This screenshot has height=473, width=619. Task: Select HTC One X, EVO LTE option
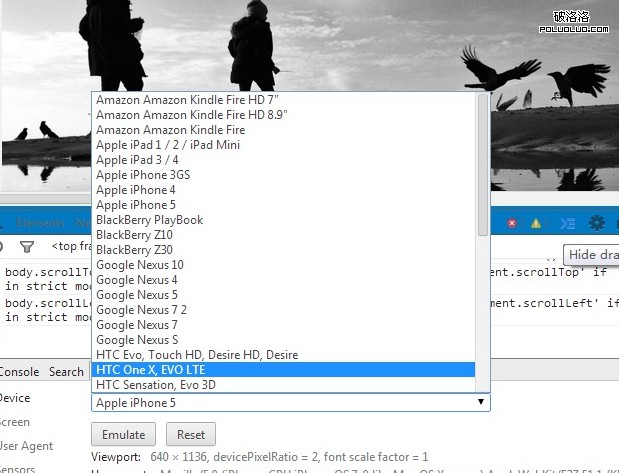pos(283,370)
